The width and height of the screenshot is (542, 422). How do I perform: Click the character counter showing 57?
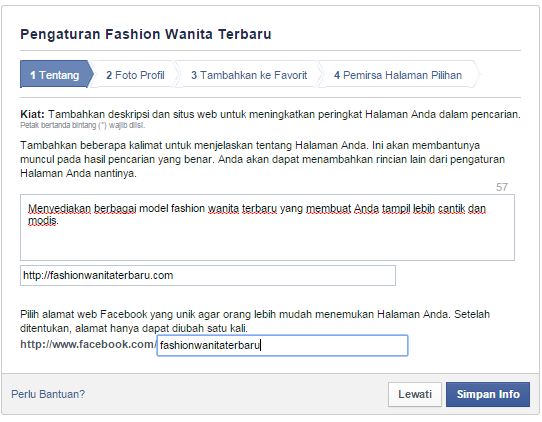[502, 187]
